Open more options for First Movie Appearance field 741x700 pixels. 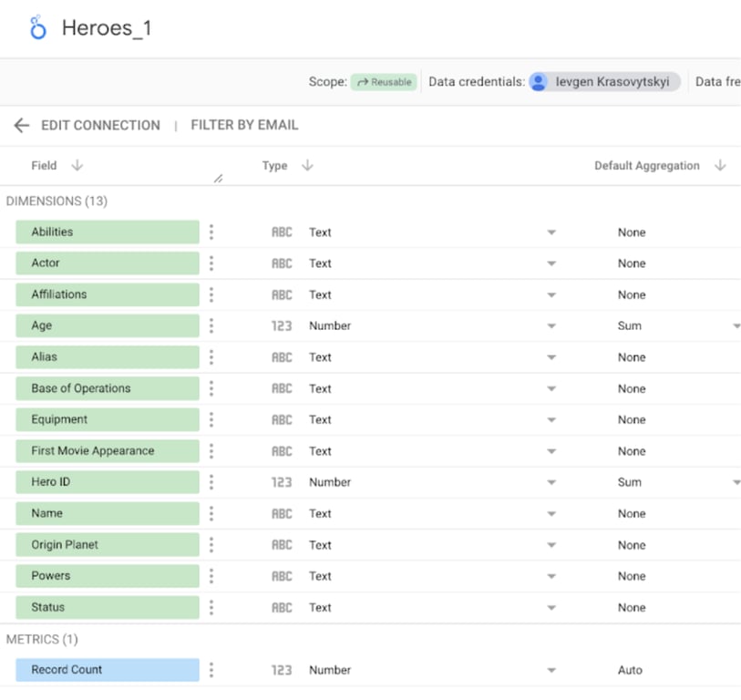pos(211,451)
